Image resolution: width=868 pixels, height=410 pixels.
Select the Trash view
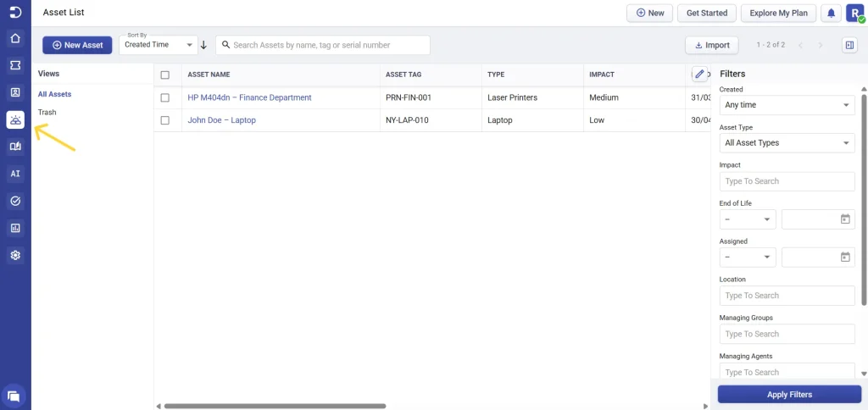pyautogui.click(x=47, y=113)
